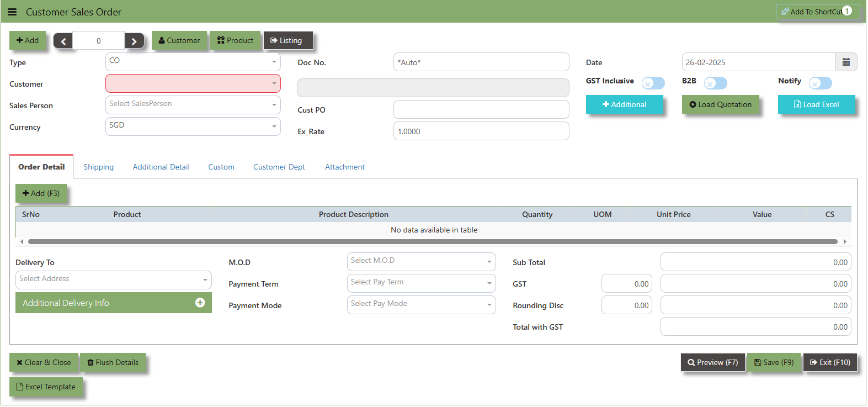Expand the Customer dropdown
Image resolution: width=868 pixels, height=407 pixels.
193,83
